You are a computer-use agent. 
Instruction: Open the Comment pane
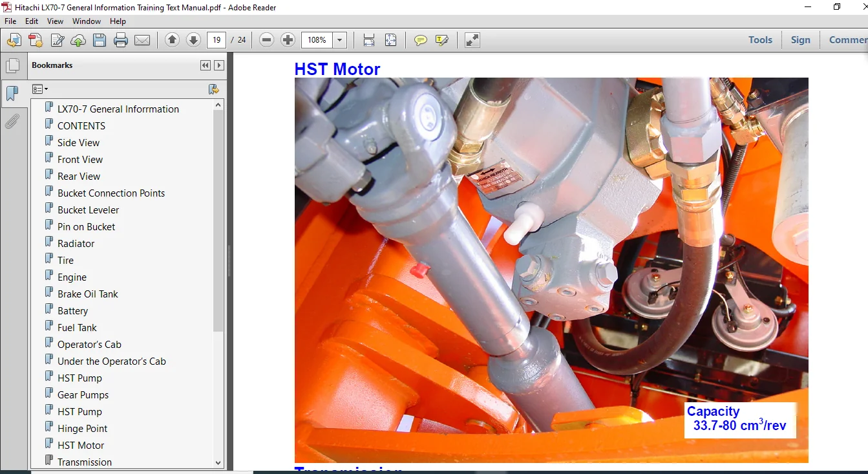coord(848,40)
